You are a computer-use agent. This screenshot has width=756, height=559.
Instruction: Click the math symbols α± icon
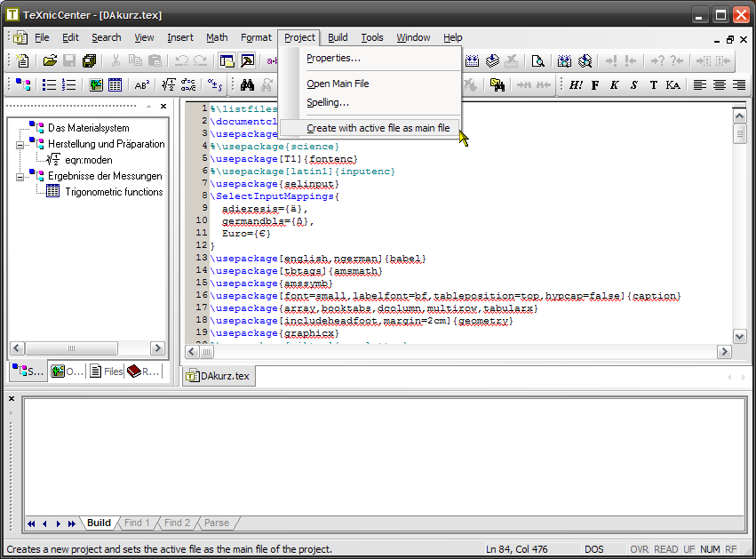[x=215, y=85]
